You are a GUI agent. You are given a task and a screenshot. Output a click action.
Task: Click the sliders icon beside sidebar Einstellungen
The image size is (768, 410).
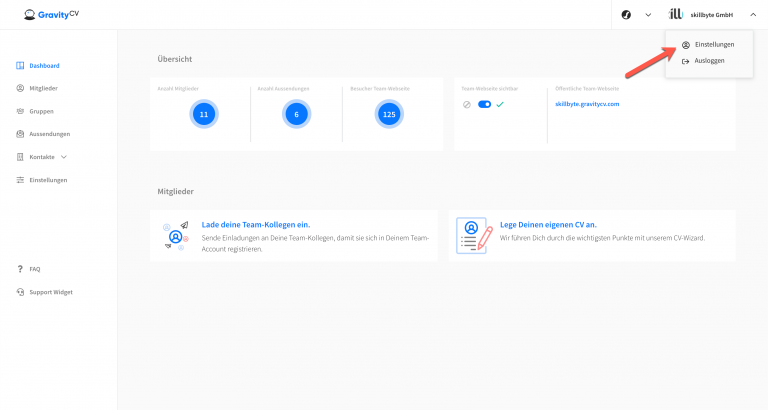click(x=20, y=180)
